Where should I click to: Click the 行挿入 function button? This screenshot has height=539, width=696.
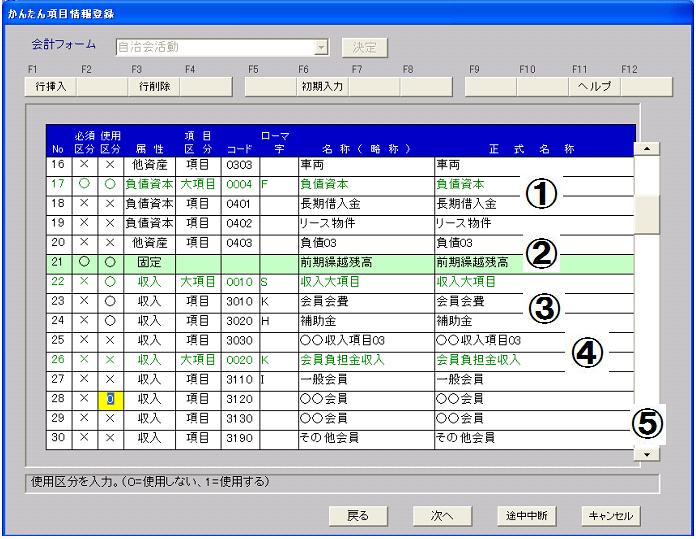coord(49,86)
